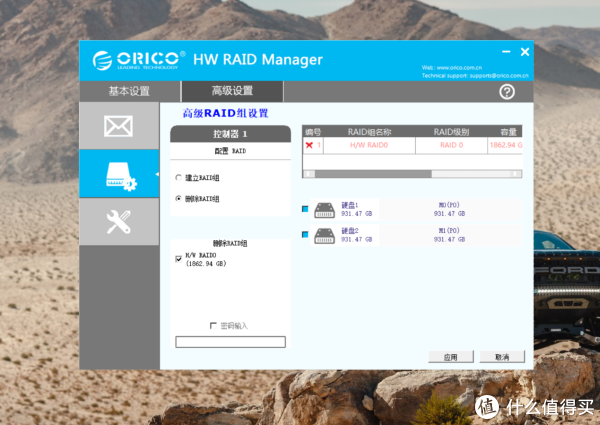Enable the 密码输入 checkbox
Screen dimensions: 600x425
coord(212,325)
